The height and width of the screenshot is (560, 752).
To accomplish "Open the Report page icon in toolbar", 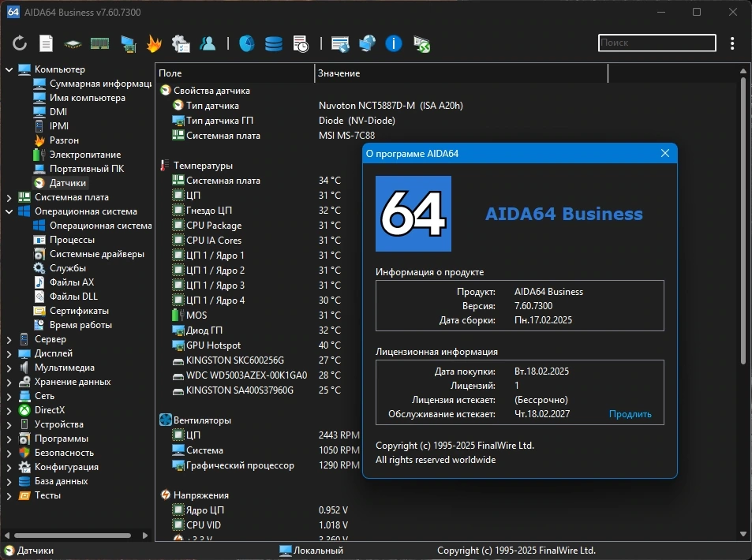I will click(x=46, y=43).
